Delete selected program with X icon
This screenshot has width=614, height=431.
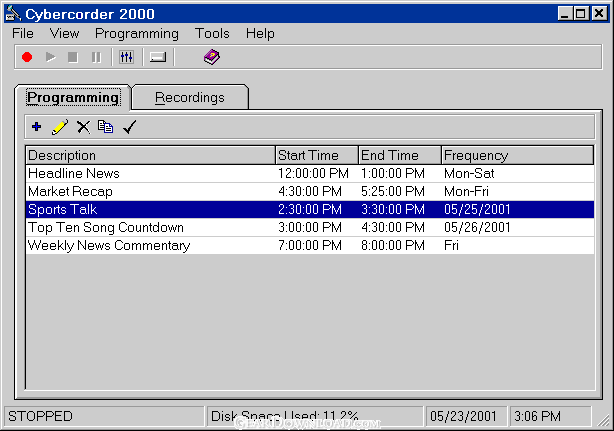pos(83,127)
